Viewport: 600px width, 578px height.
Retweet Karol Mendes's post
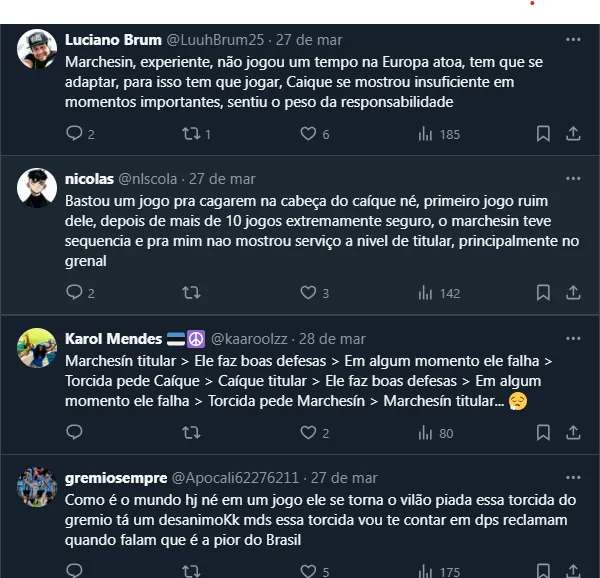coord(191,433)
